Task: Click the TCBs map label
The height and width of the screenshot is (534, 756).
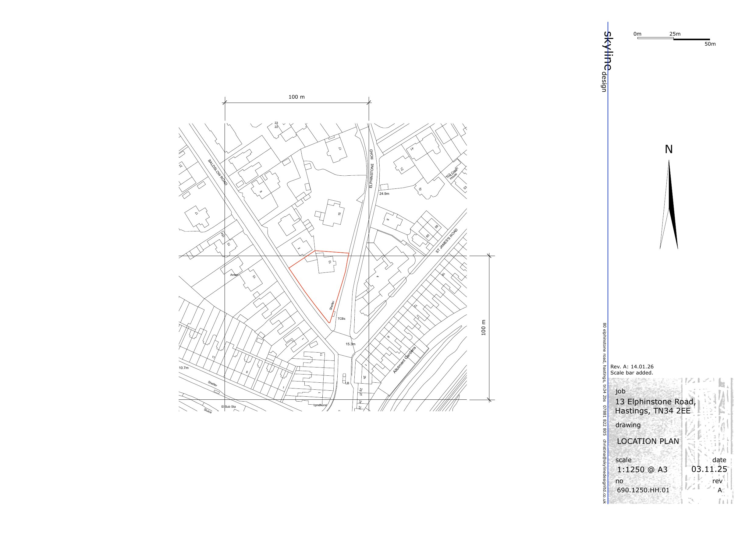Action: point(342,318)
